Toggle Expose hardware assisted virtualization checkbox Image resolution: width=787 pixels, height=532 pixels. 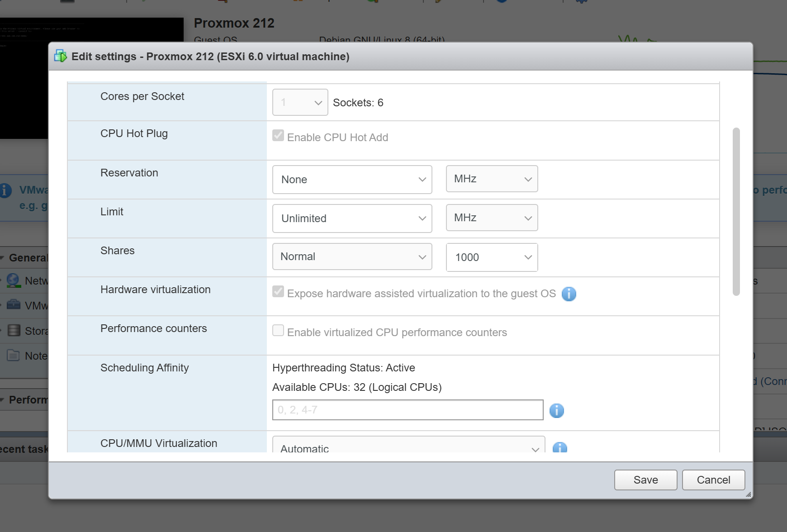coord(278,291)
